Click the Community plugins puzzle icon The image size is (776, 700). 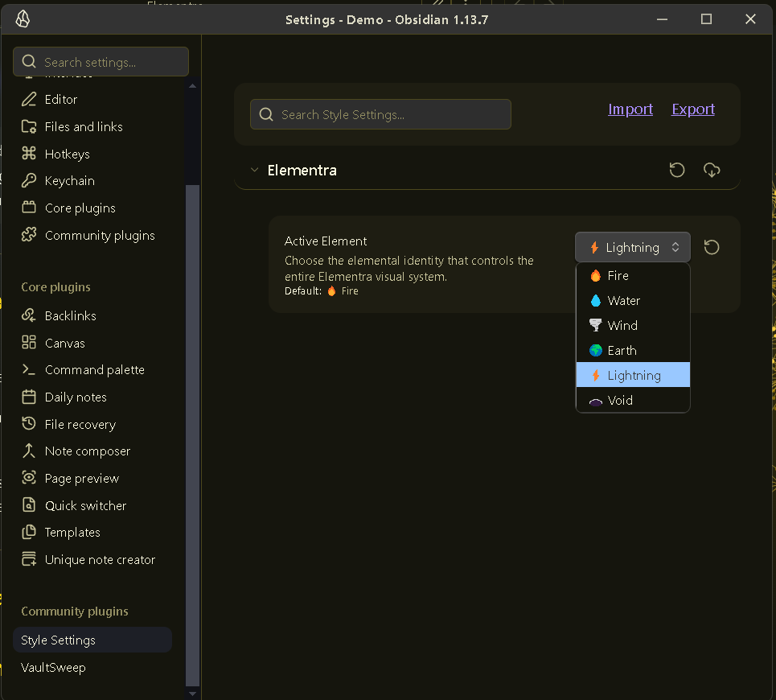pyautogui.click(x=29, y=235)
